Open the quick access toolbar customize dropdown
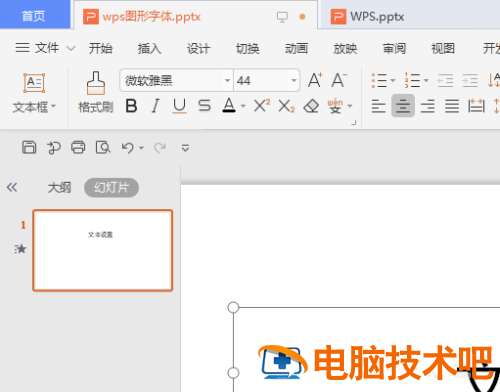The image size is (500, 392). point(185,148)
